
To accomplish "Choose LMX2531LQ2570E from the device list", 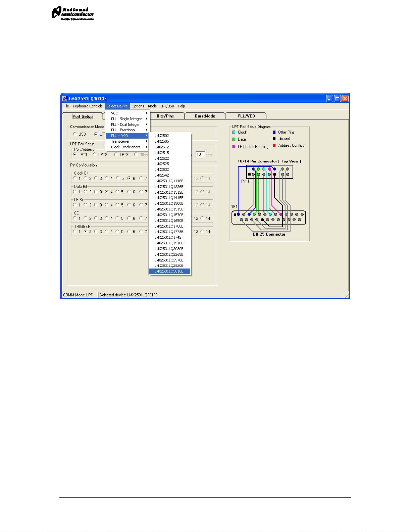I will click(x=170, y=260).
